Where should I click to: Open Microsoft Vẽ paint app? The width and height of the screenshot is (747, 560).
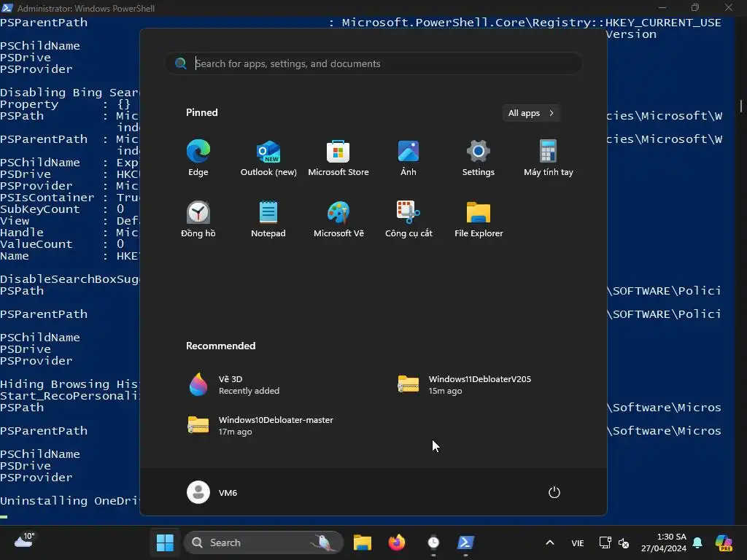338,219
